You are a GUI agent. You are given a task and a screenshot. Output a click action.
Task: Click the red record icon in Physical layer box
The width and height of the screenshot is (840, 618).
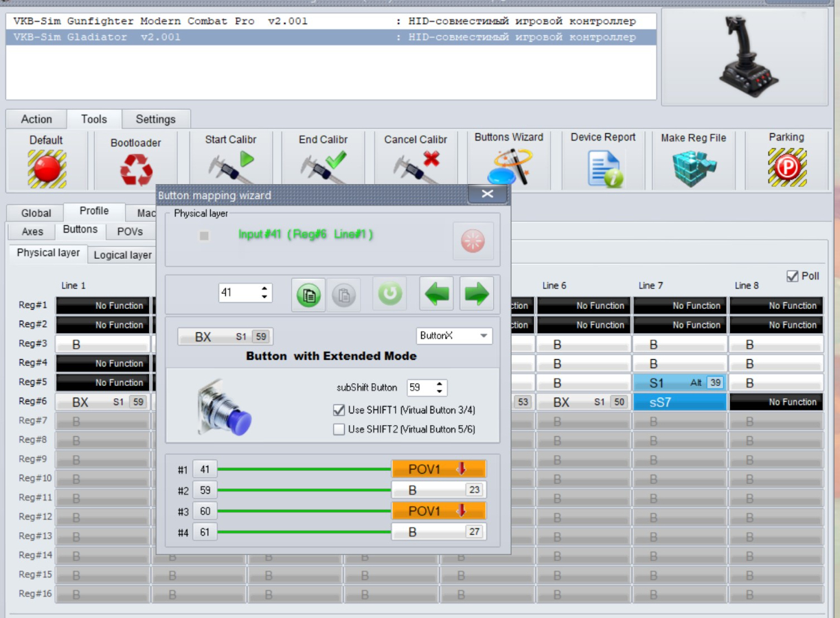(x=473, y=241)
